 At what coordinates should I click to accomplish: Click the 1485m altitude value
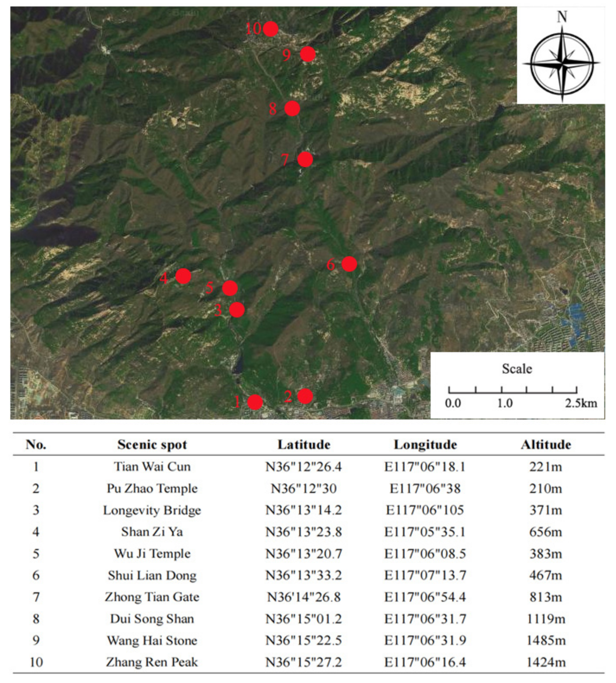545,640
